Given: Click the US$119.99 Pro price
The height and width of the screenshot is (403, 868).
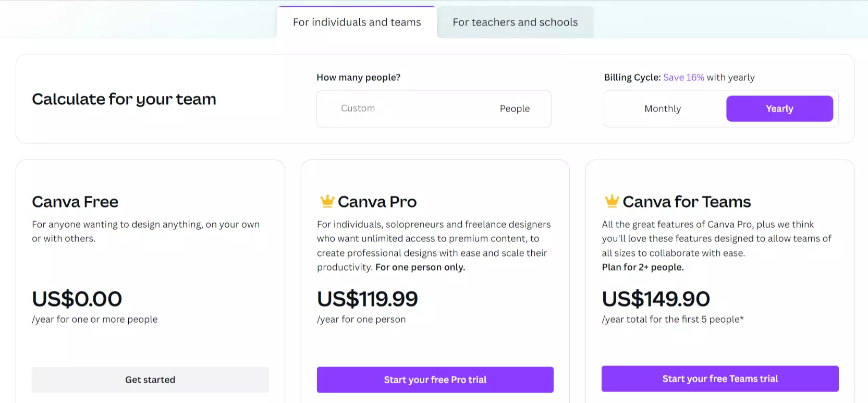Looking at the screenshot, I should (x=368, y=299).
